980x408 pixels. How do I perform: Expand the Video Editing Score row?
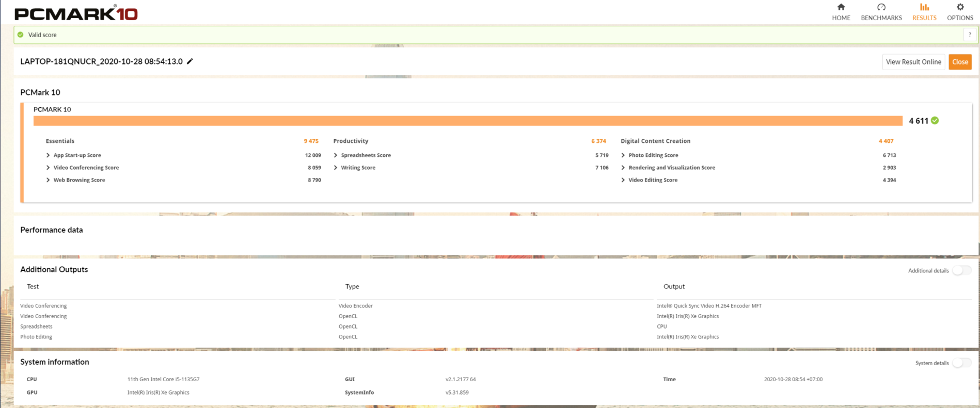[x=758, y=180]
